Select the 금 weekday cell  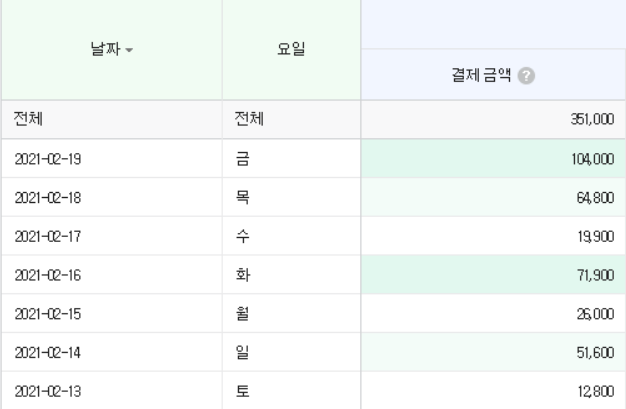click(x=291, y=159)
